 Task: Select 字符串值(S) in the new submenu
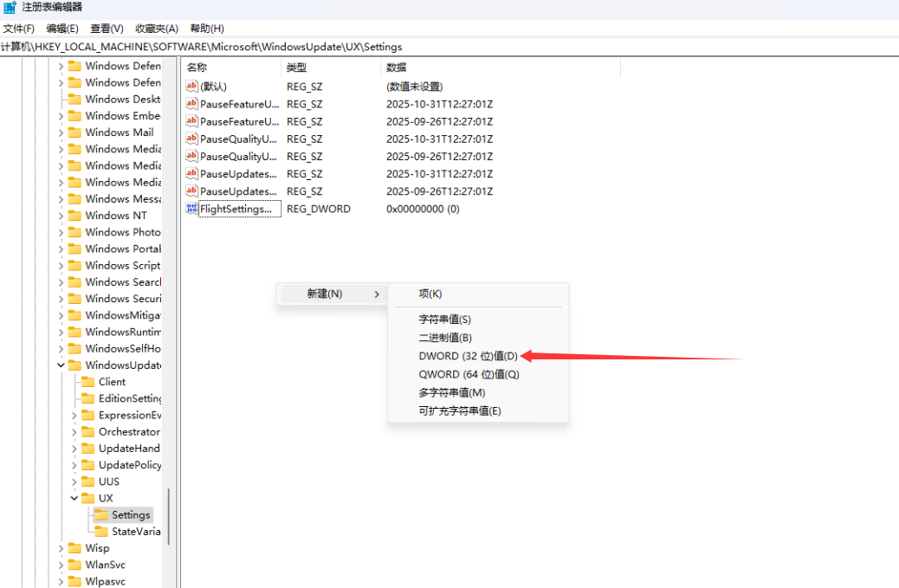click(444, 320)
